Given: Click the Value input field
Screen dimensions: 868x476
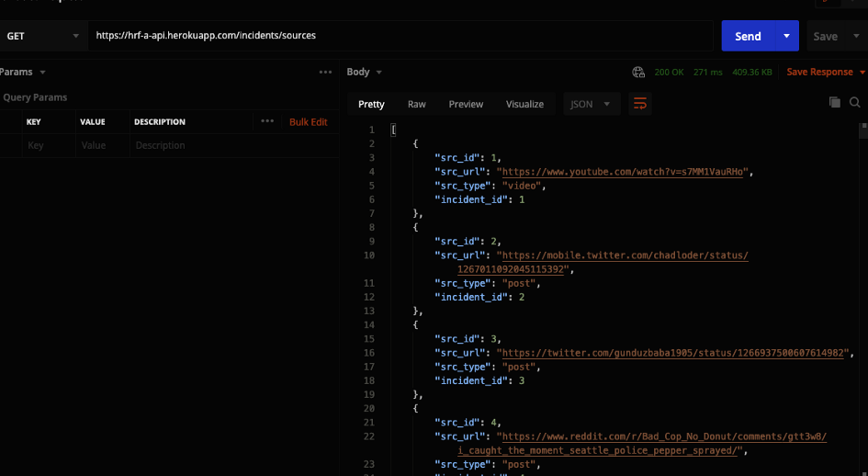Looking at the screenshot, I should click(x=102, y=145).
